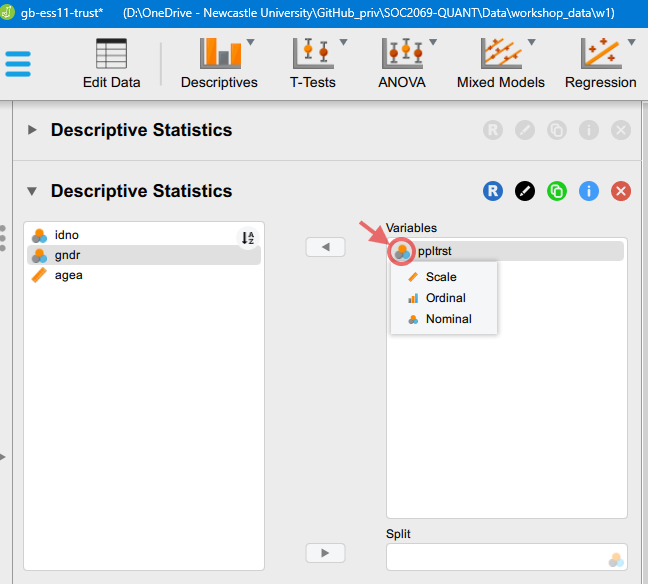Remove analysis with red close icon
648x584 pixels.
pyautogui.click(x=620, y=191)
